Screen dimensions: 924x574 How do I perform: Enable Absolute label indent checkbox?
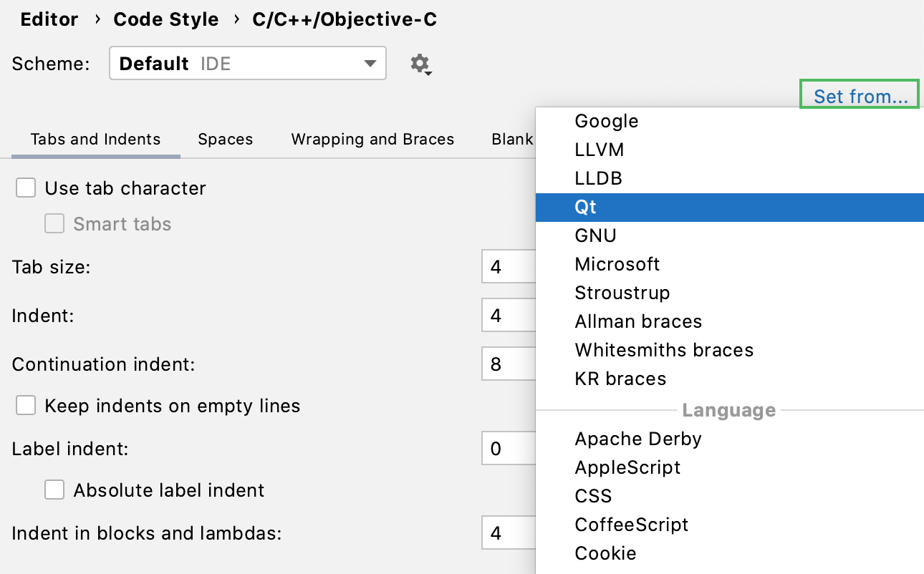pos(54,490)
